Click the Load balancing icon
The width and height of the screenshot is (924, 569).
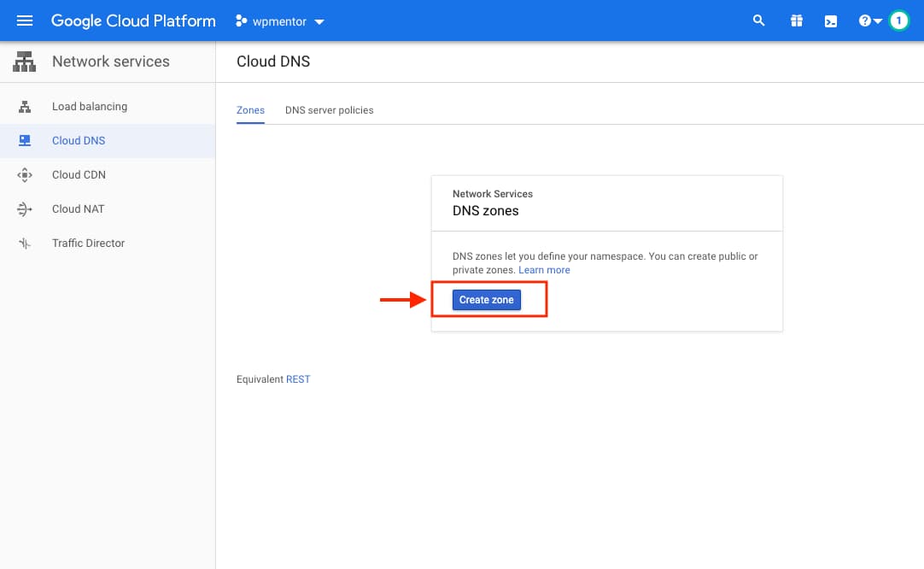25,107
